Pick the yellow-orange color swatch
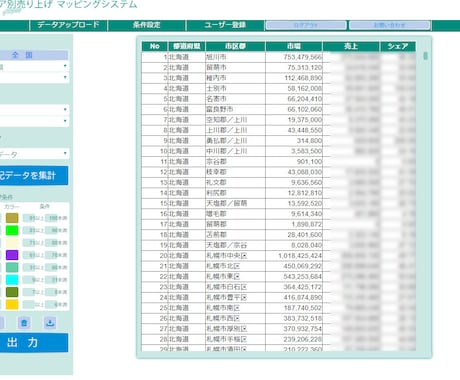 [12, 304]
